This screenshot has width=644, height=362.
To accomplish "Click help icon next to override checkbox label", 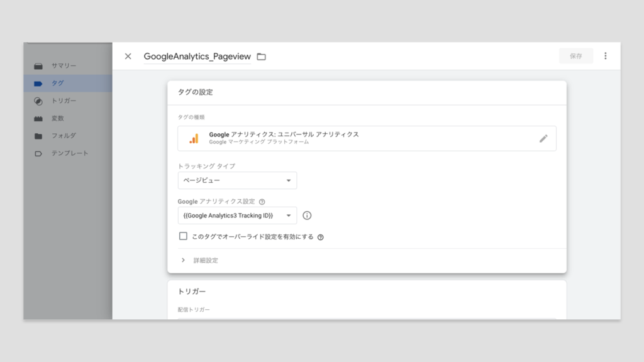I will 321,237.
